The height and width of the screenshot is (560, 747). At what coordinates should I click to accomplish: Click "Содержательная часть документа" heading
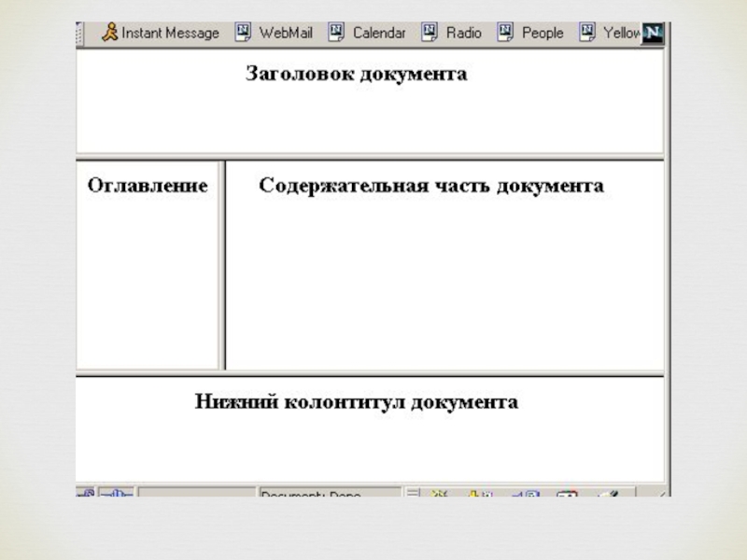point(431,185)
